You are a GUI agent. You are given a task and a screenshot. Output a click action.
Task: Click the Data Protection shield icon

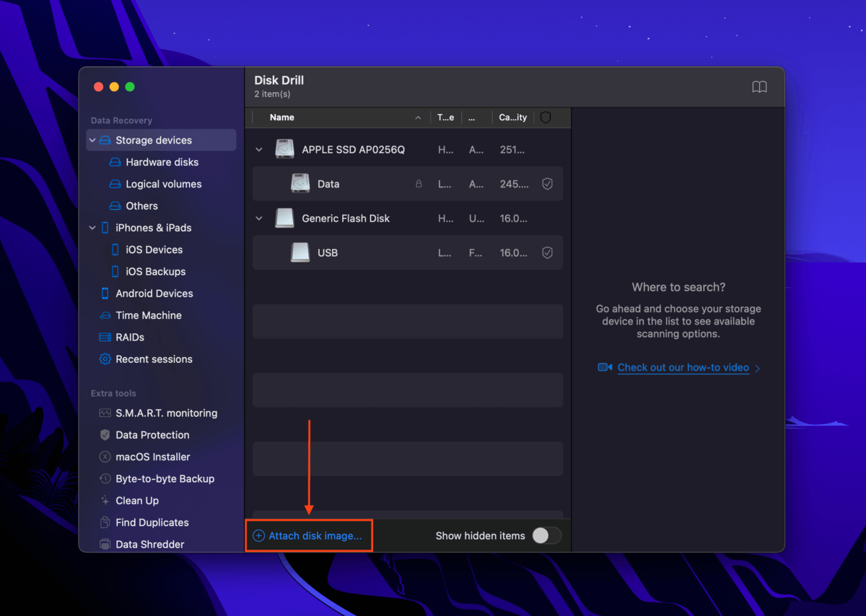[105, 435]
